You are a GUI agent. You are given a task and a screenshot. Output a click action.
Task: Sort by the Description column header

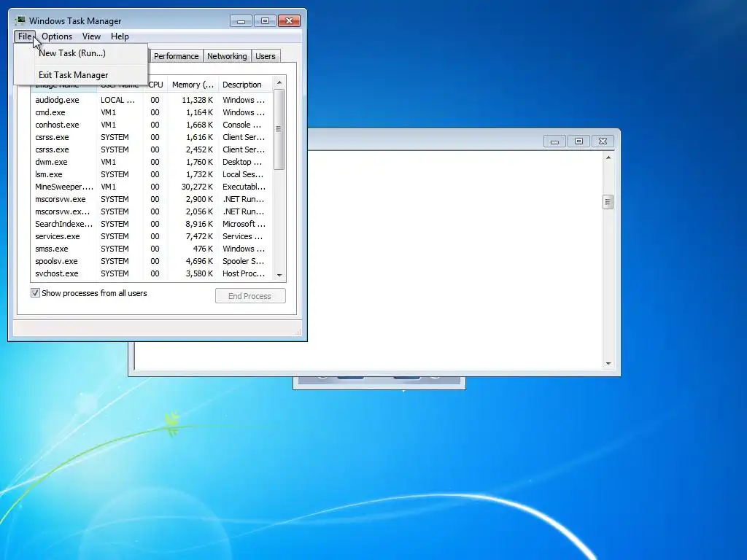[x=245, y=85]
